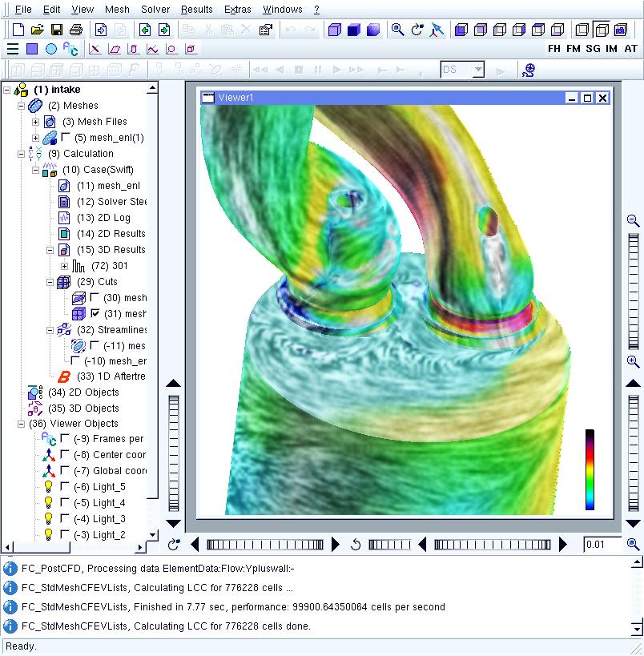The height and width of the screenshot is (656, 644).
Task: Click the Print icon in toolbar
Action: click(75, 30)
